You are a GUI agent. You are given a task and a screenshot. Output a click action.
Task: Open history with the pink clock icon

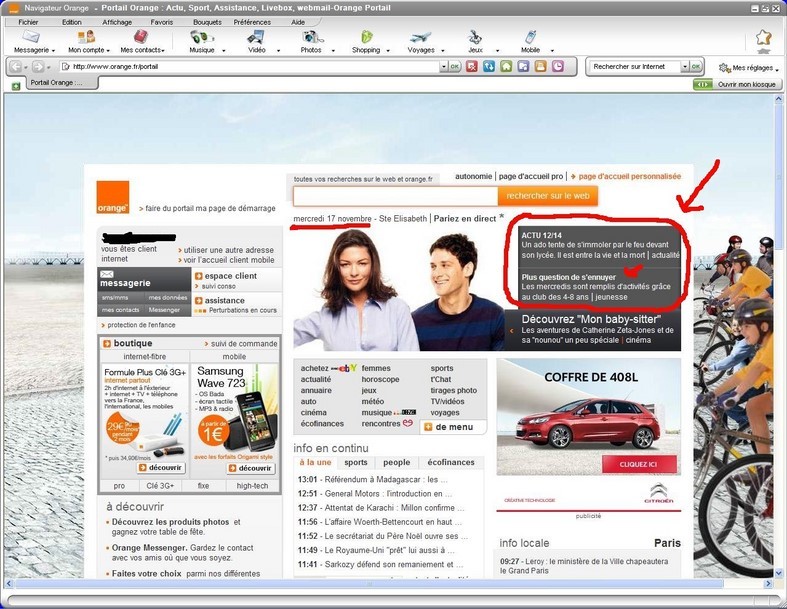tap(558, 66)
